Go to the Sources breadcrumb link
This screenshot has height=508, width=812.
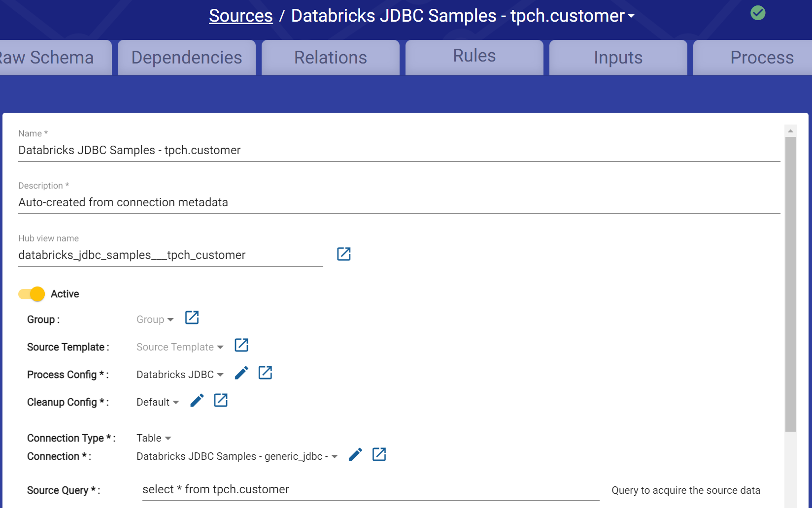click(x=240, y=16)
